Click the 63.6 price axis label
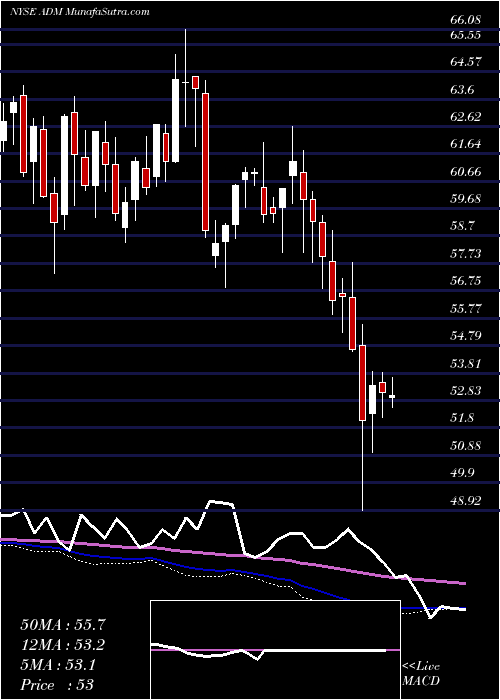The height and width of the screenshot is (700, 500). pos(463,90)
